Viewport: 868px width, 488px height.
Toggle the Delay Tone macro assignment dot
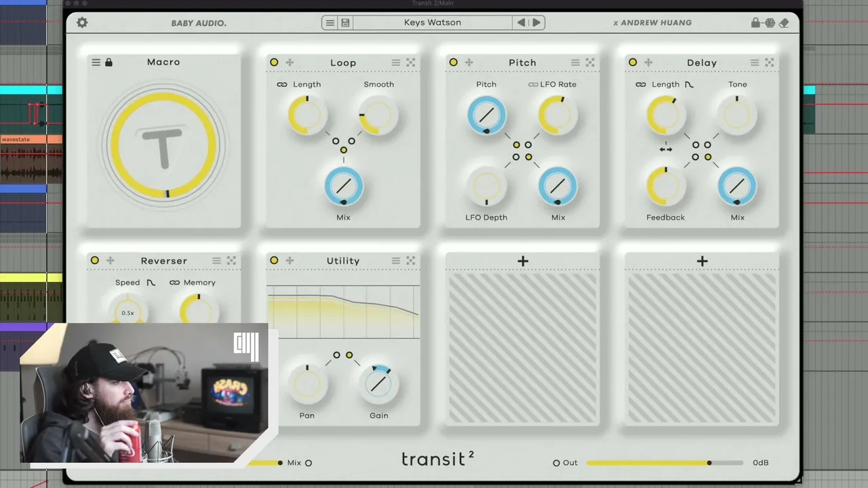708,145
